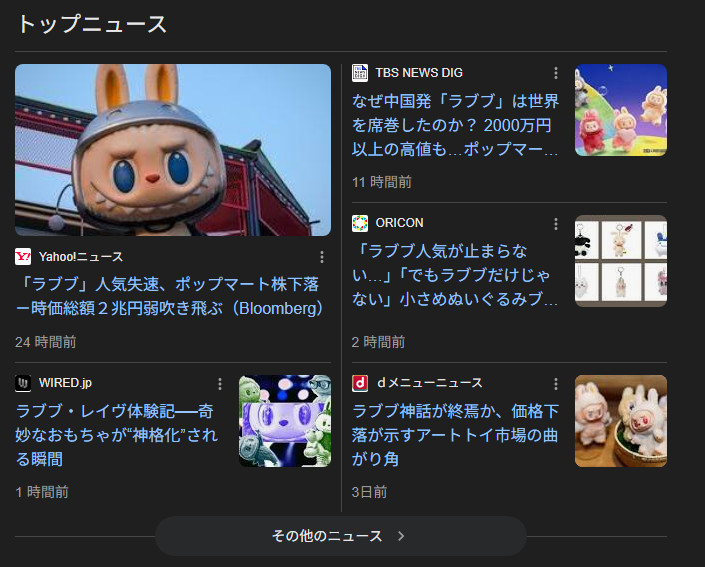Open the ラブブ人気が止まらない ORICON headline
This screenshot has height=567, width=705.
pos(454,275)
